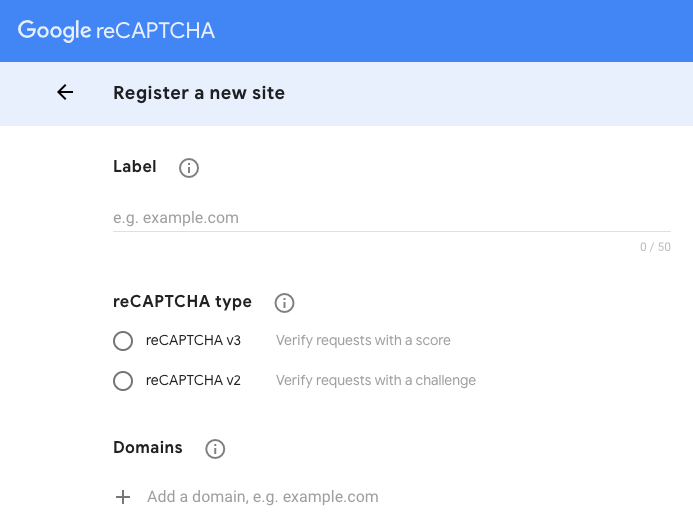Click the reCAPTCHA v3 label text

pyautogui.click(x=193, y=340)
